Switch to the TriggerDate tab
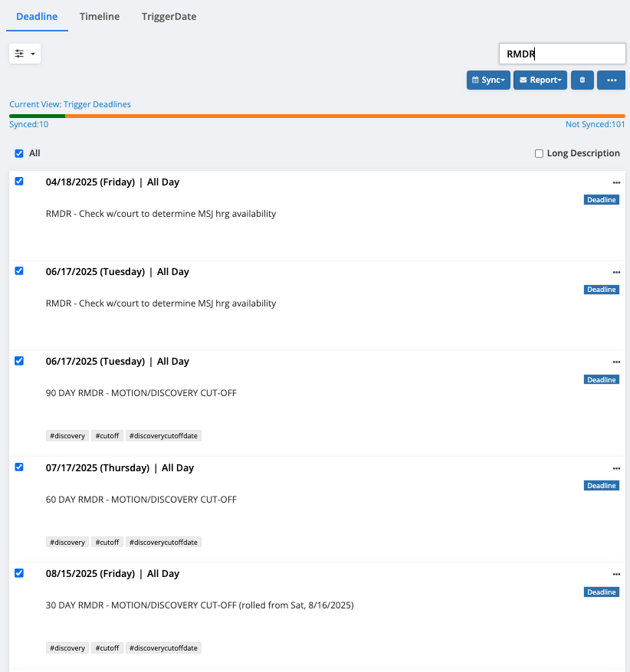 coord(169,17)
